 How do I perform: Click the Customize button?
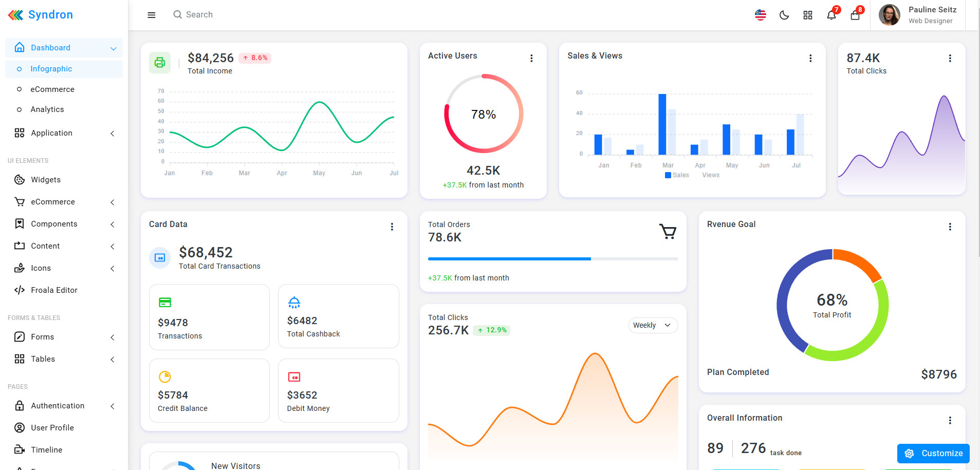coord(933,454)
